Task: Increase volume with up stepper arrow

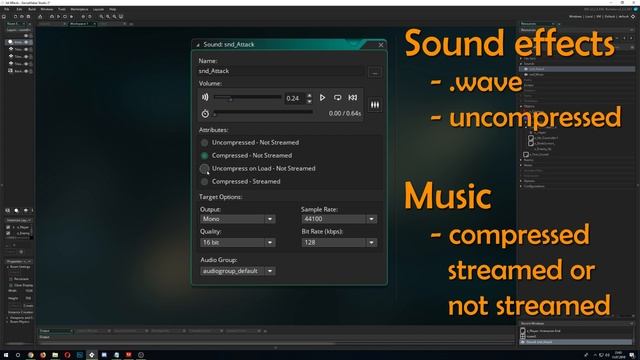Action: coord(309,96)
